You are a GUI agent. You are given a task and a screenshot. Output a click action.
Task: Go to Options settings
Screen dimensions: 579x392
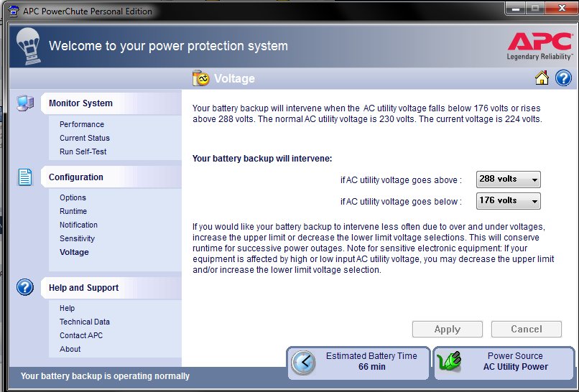click(73, 197)
